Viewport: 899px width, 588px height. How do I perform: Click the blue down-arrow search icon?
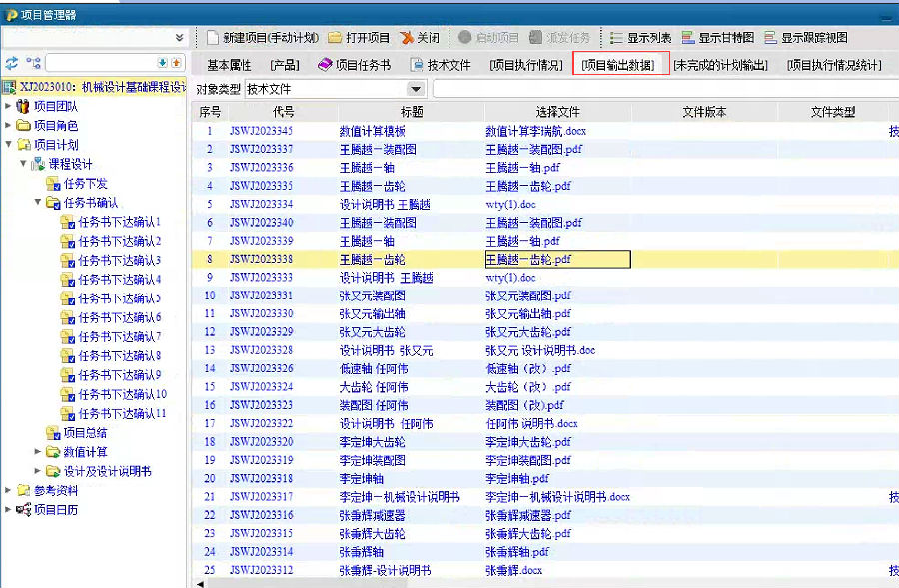[162, 63]
